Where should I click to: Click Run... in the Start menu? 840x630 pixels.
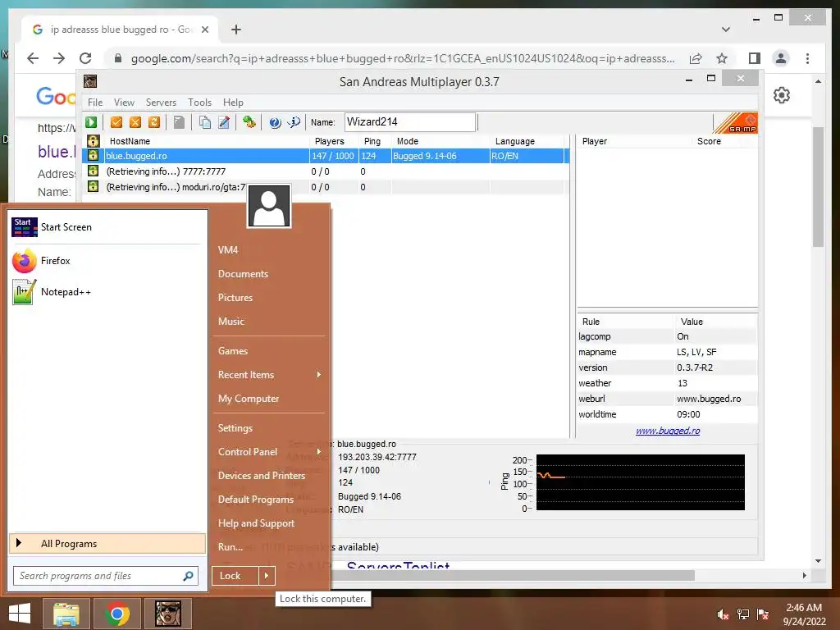(230, 547)
